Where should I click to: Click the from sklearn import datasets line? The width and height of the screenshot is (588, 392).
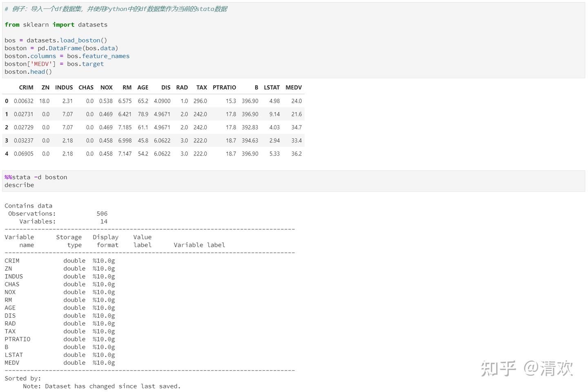click(56, 24)
